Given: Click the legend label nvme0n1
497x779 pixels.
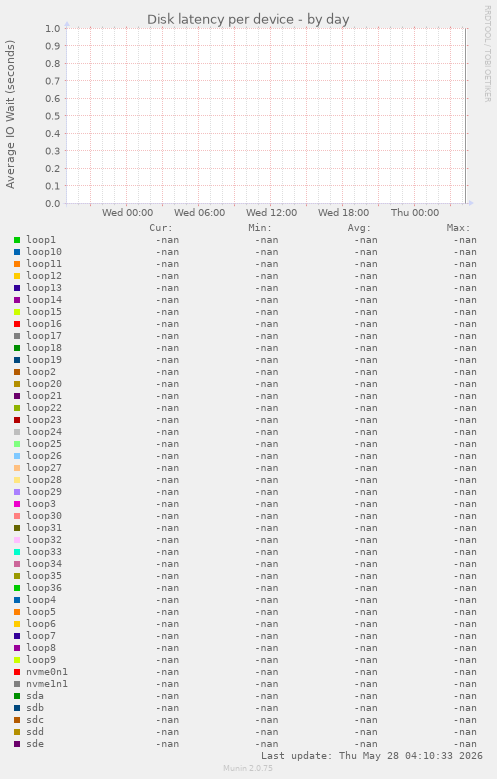Looking at the screenshot, I should 47,672.
